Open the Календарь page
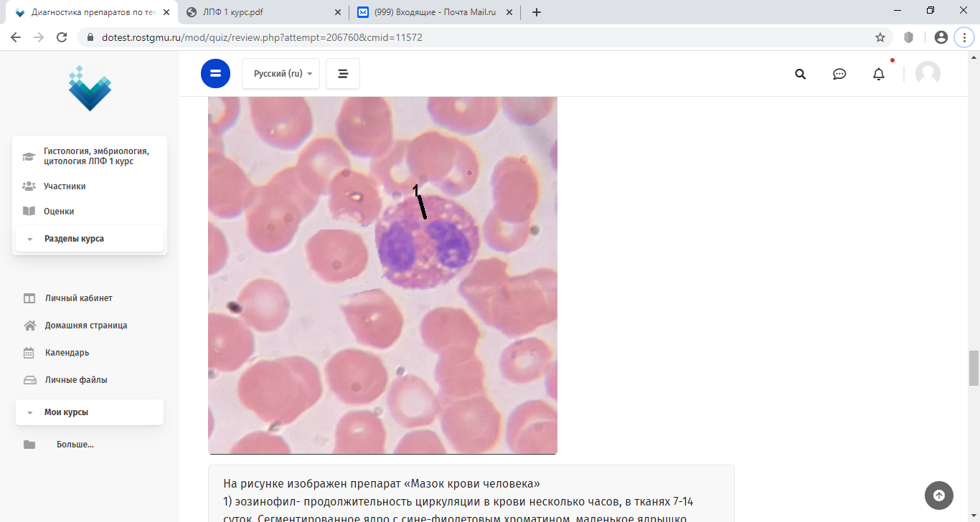980x522 pixels. (x=67, y=353)
